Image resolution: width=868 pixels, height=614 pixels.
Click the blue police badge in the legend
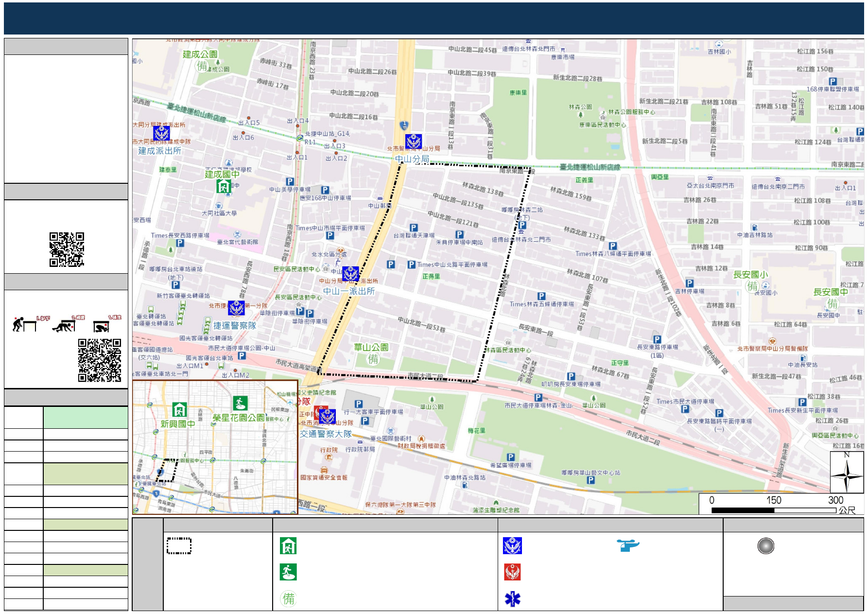tap(512, 546)
